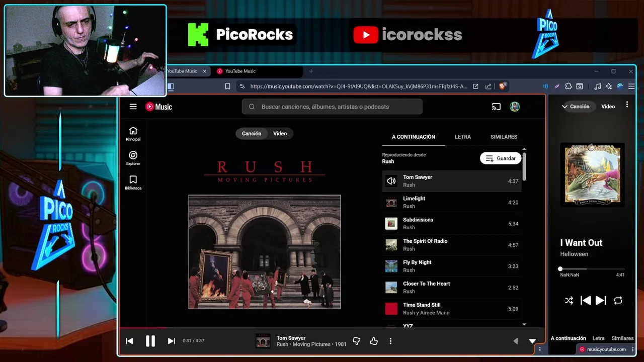Image resolution: width=644 pixels, height=362 pixels.
Task: Open the browser extensions puzzle icon
Action: tap(569, 86)
